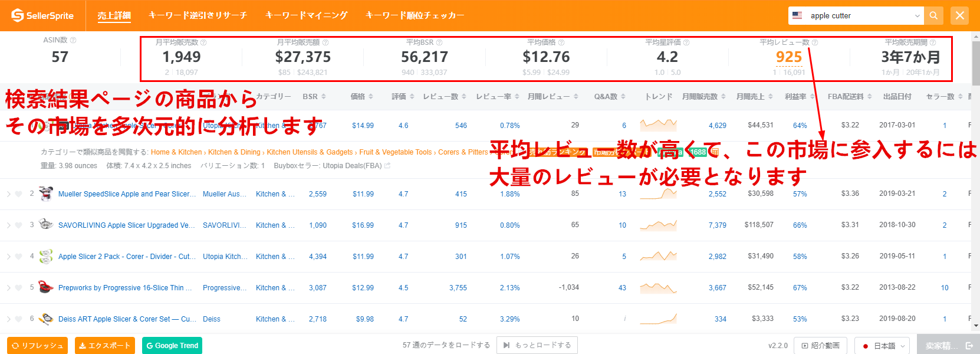The image size is (980, 354).
Task: Sort the table by BSR column
Action: point(323,97)
